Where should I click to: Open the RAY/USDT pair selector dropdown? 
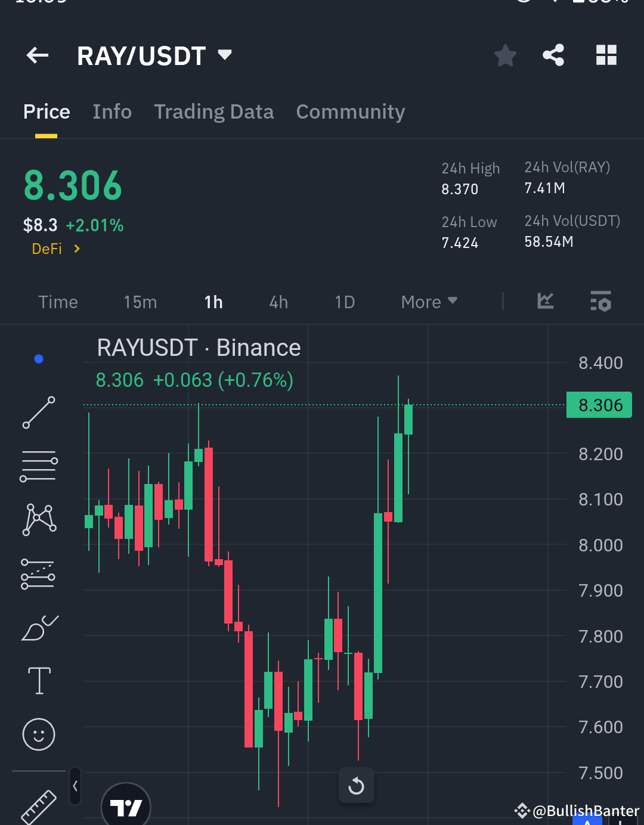224,54
